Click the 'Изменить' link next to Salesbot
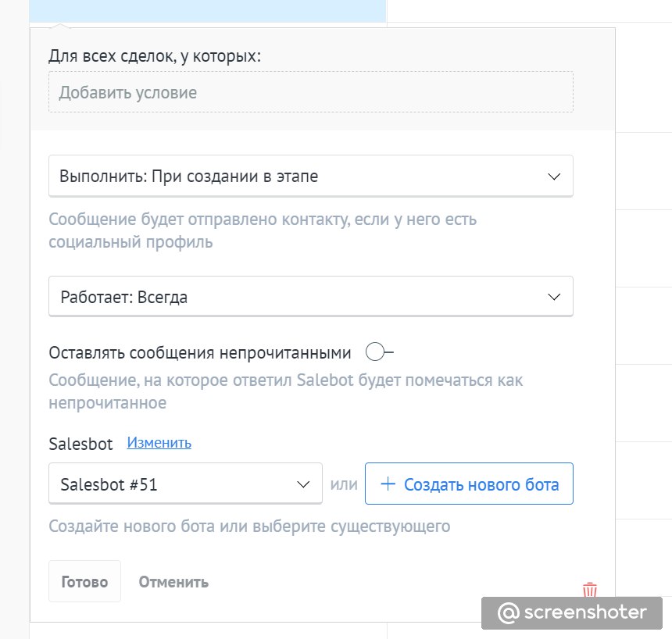 coord(159,443)
